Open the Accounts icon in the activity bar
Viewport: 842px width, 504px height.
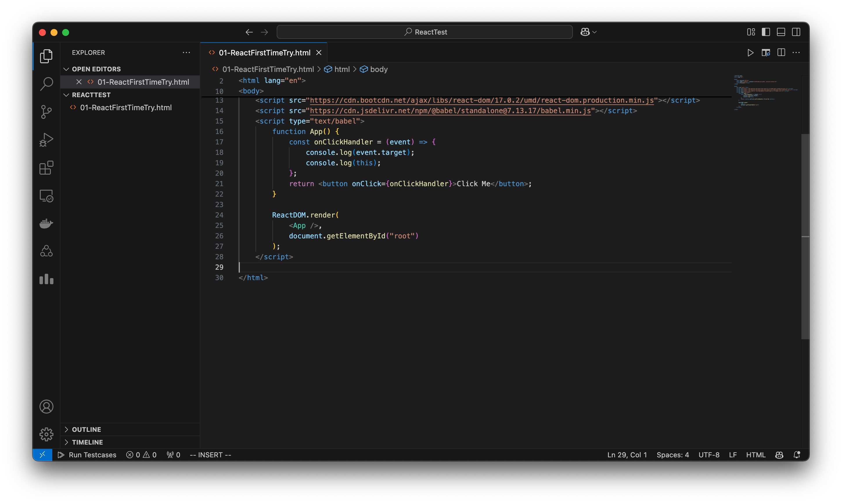[46, 406]
